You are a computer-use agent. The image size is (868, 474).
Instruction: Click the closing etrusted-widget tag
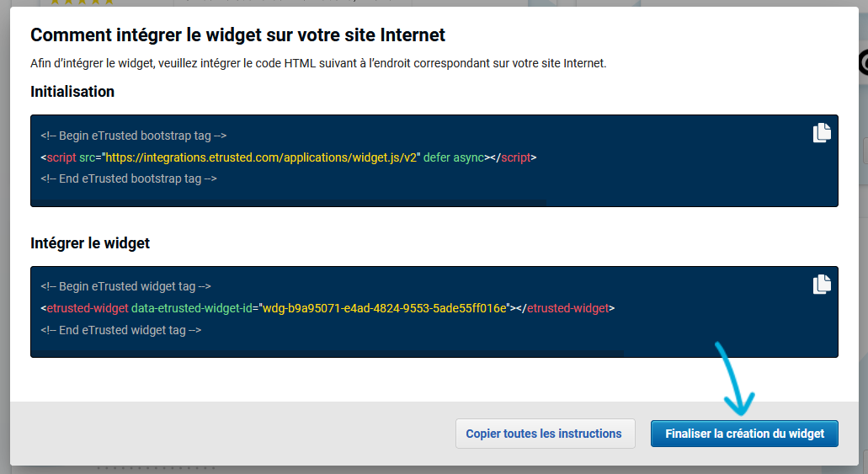point(567,308)
